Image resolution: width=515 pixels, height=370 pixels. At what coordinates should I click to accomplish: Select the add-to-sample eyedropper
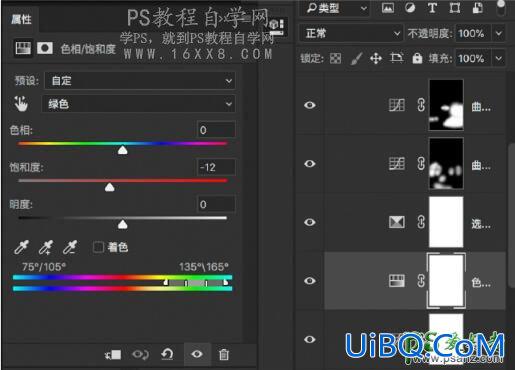coord(46,247)
